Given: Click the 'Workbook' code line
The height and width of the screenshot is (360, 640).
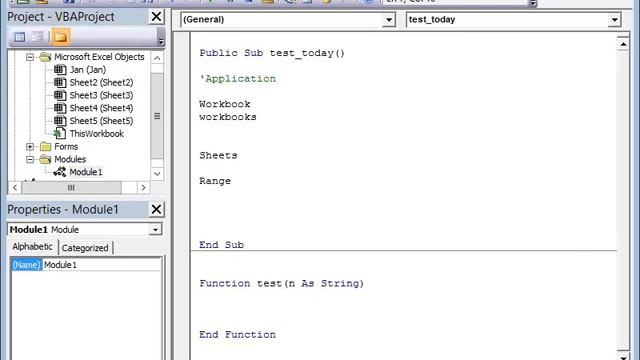Looking at the screenshot, I should [x=225, y=104].
